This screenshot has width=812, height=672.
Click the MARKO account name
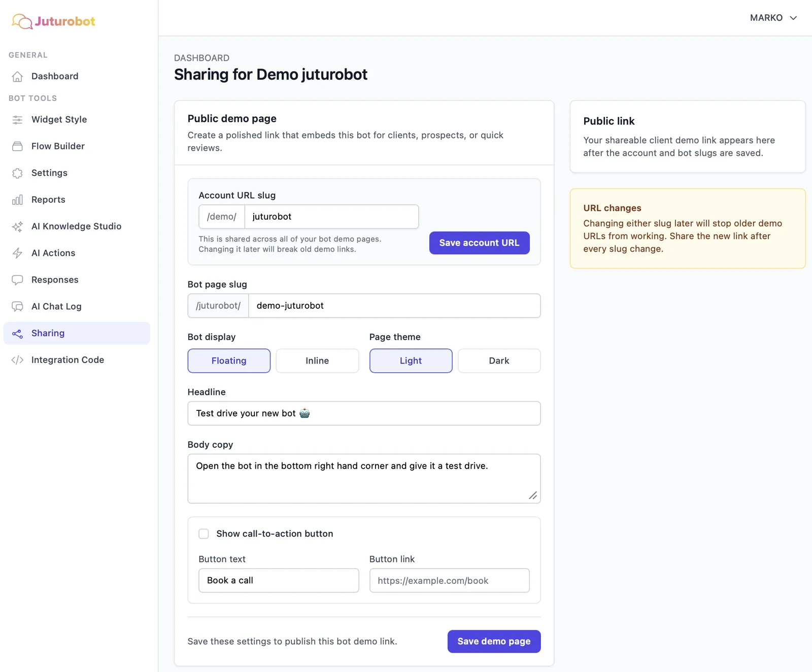point(766,18)
